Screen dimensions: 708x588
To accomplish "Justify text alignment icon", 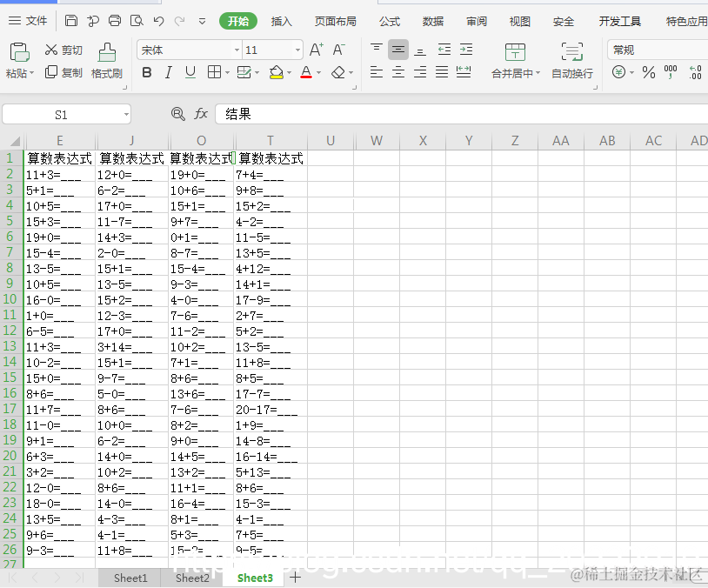I will pyautogui.click(x=442, y=72).
